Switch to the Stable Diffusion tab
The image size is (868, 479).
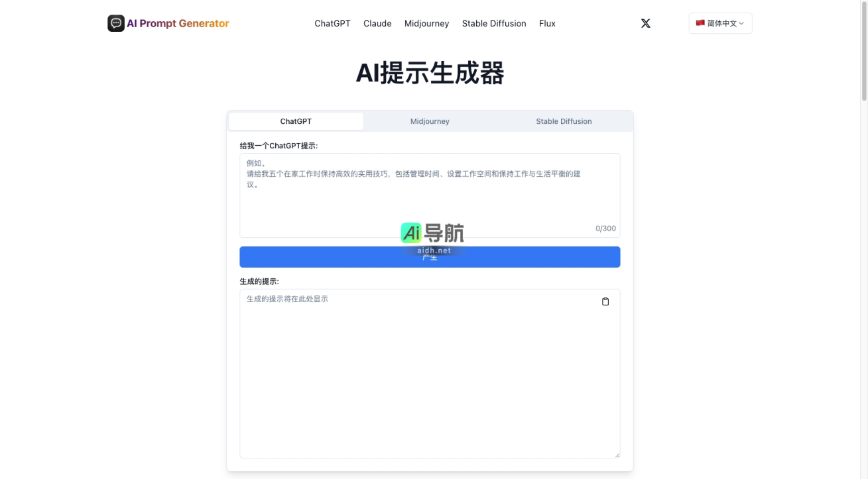tap(564, 121)
